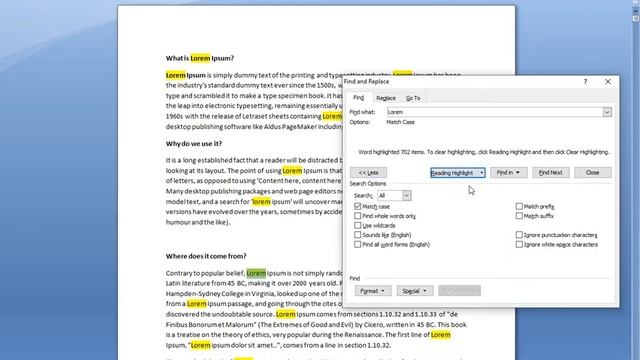
Task: Open the Go To tab
Action: [x=413, y=98]
